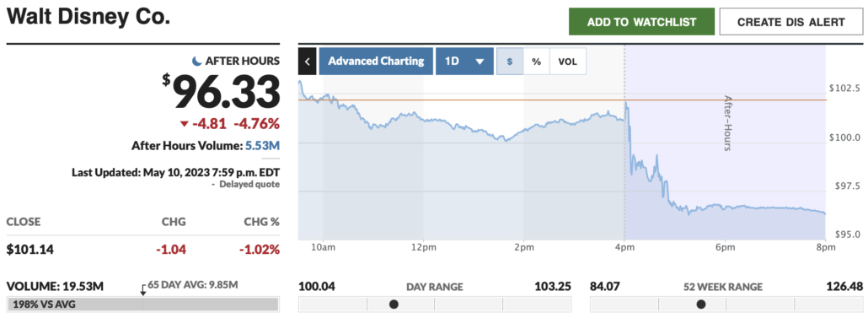Screen dimensions: 868x318
Task: Click the volume 198% vs avg bar
Action: point(142,305)
